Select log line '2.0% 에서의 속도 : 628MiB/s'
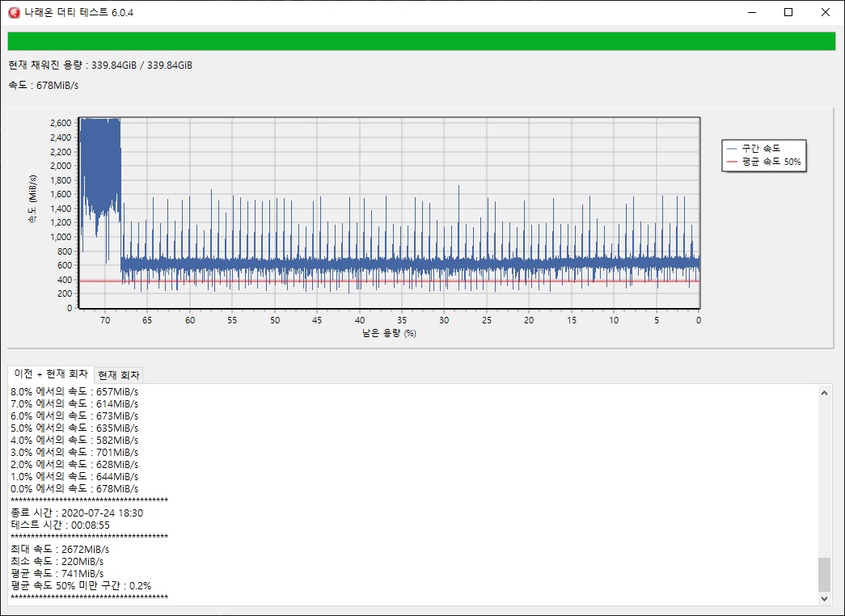This screenshot has height=616, width=845. click(74, 465)
